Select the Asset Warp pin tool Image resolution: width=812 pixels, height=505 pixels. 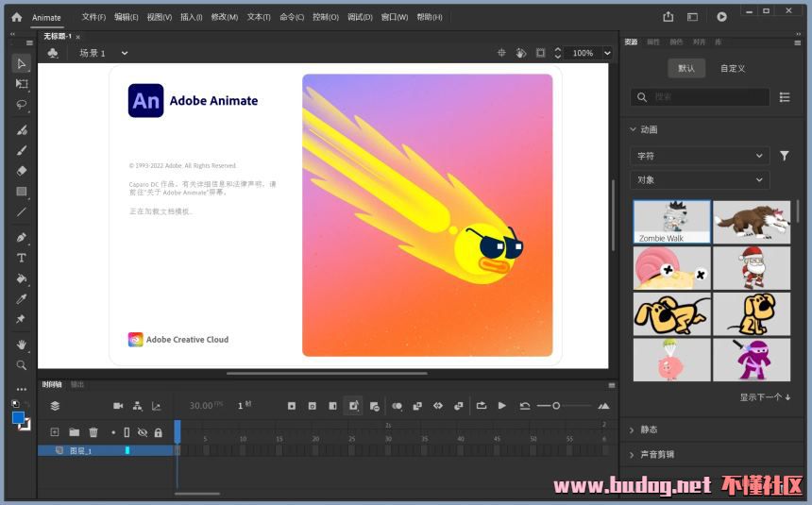tap(21, 319)
